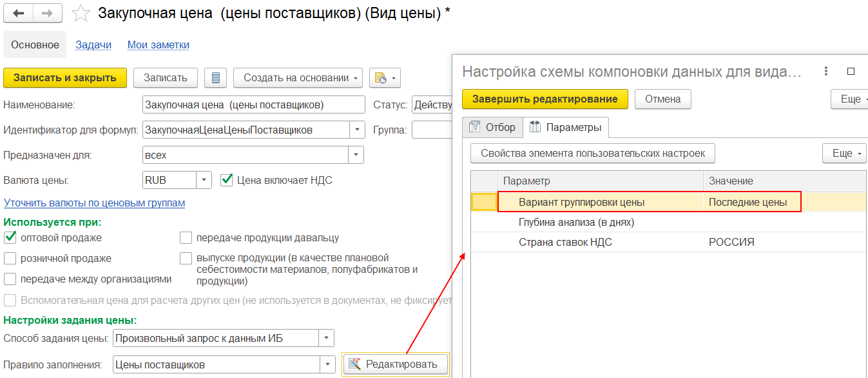The image size is (868, 378).
Task: Open the document list icon next to Записать
Action: 215,78
